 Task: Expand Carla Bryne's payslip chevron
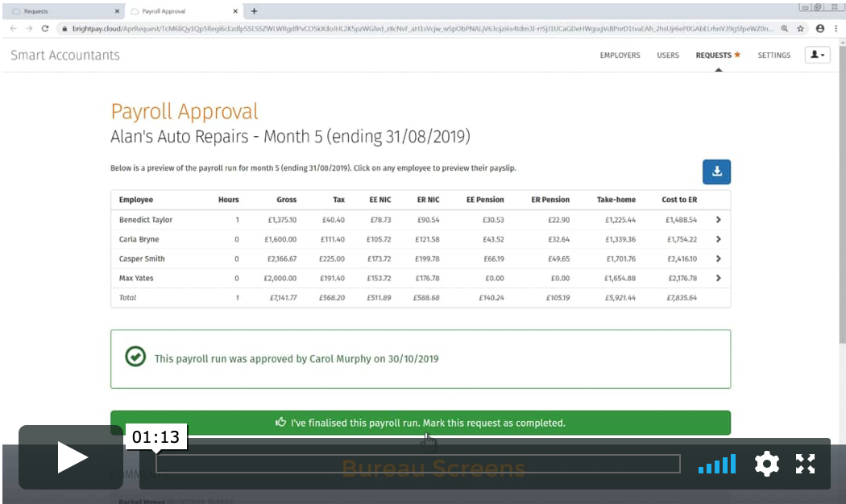pos(718,239)
